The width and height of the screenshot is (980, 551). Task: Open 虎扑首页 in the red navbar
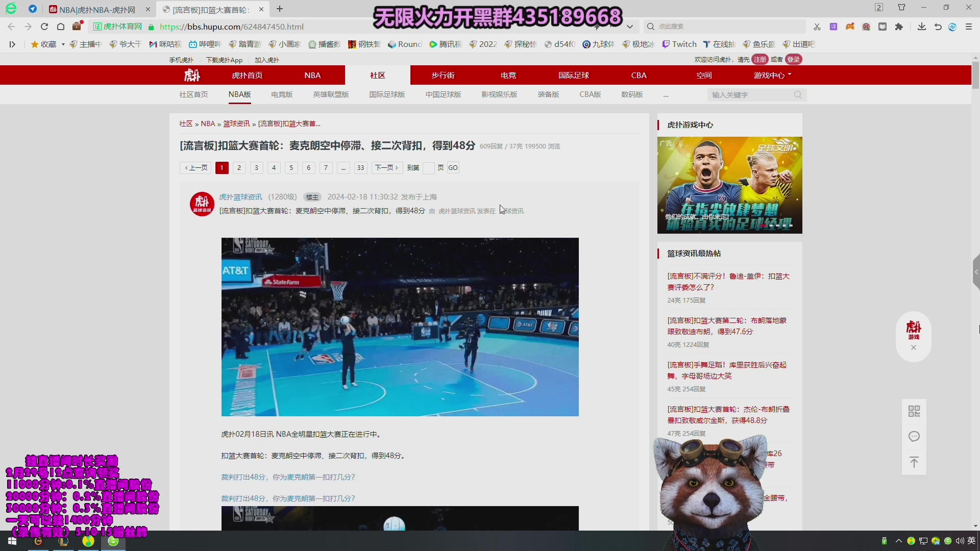[247, 76]
